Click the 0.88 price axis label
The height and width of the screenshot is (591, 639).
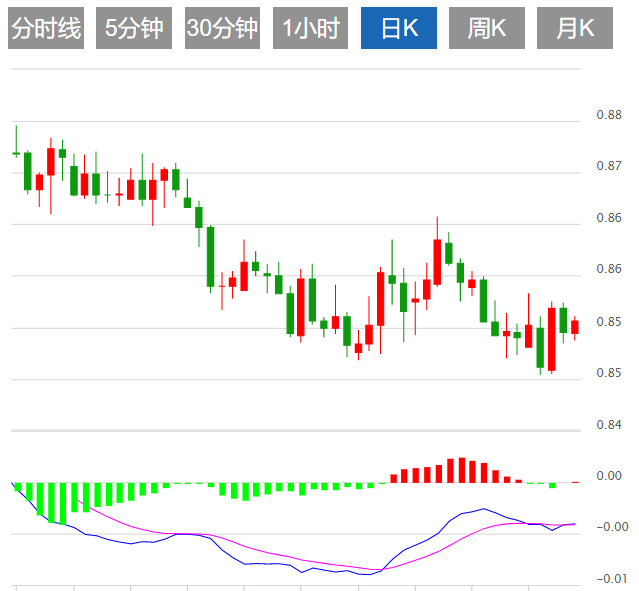609,115
